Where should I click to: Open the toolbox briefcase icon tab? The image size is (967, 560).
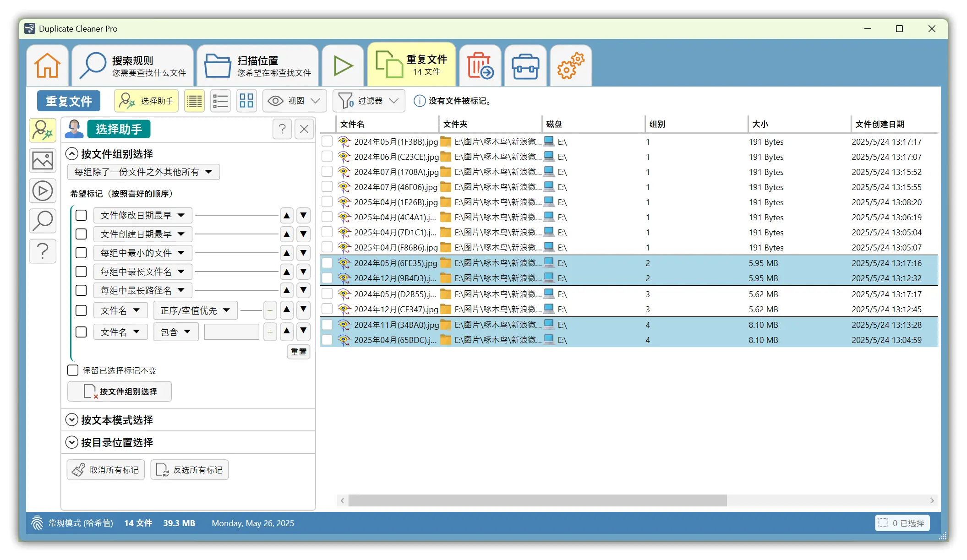tap(525, 65)
